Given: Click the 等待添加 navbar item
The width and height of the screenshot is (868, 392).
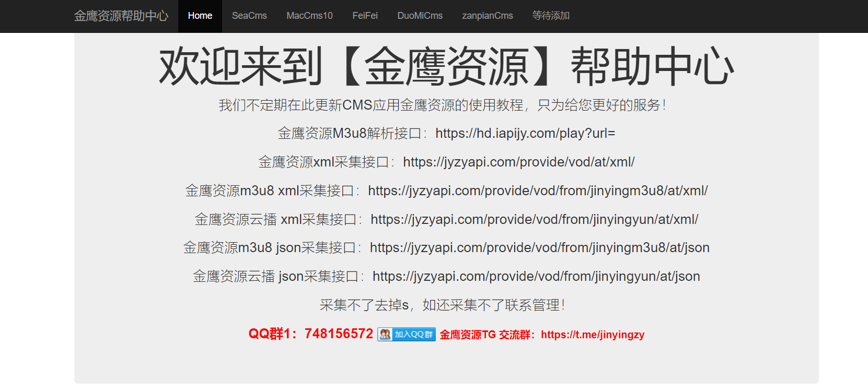Looking at the screenshot, I should pos(551,16).
